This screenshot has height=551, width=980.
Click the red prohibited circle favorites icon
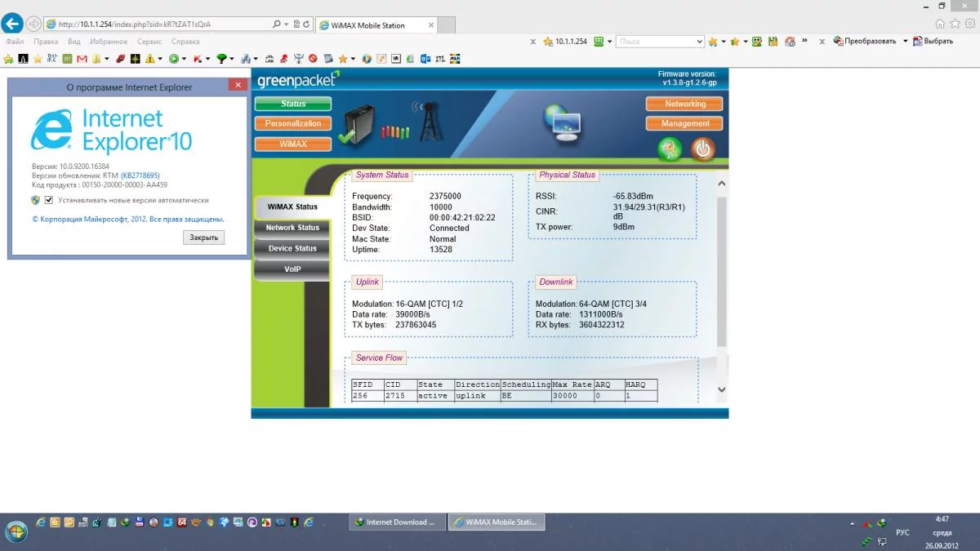point(313,59)
